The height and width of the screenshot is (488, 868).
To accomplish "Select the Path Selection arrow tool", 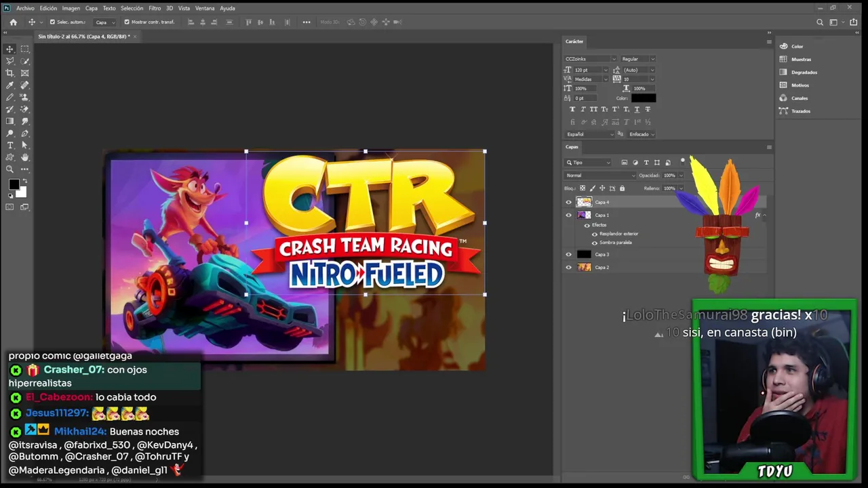I will point(25,146).
